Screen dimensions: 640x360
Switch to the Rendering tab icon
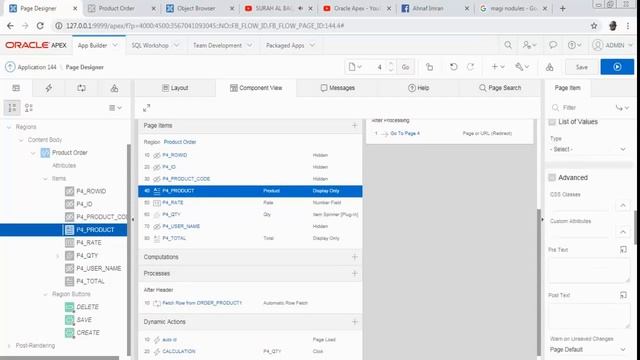(16, 88)
